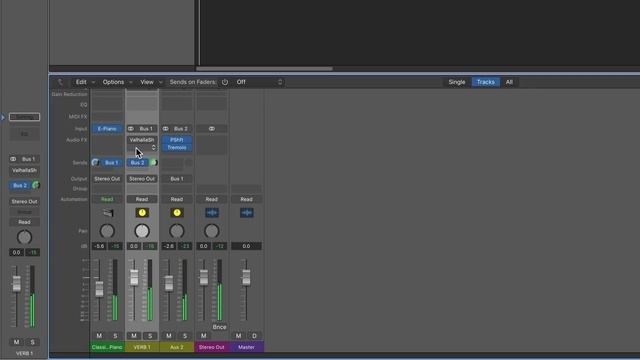This screenshot has height=360, width=640.
Task: Click the VERB 1 yellow aux icon
Action: [142, 213]
